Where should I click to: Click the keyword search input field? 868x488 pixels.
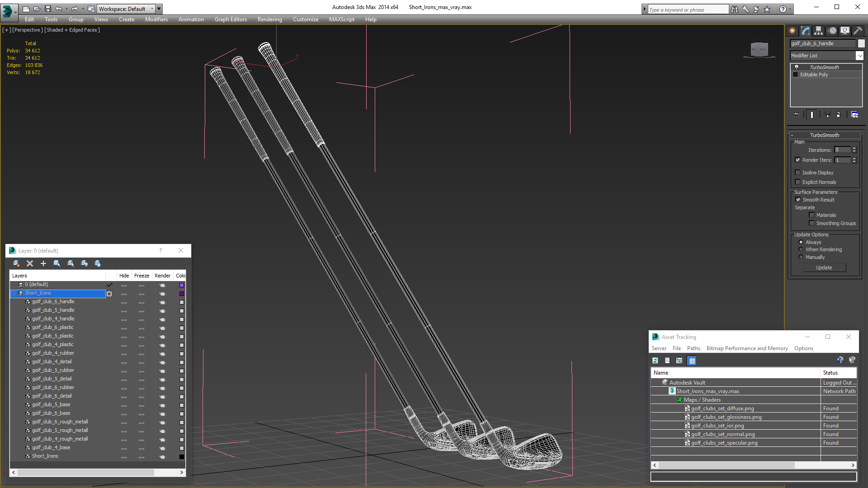tap(687, 9)
